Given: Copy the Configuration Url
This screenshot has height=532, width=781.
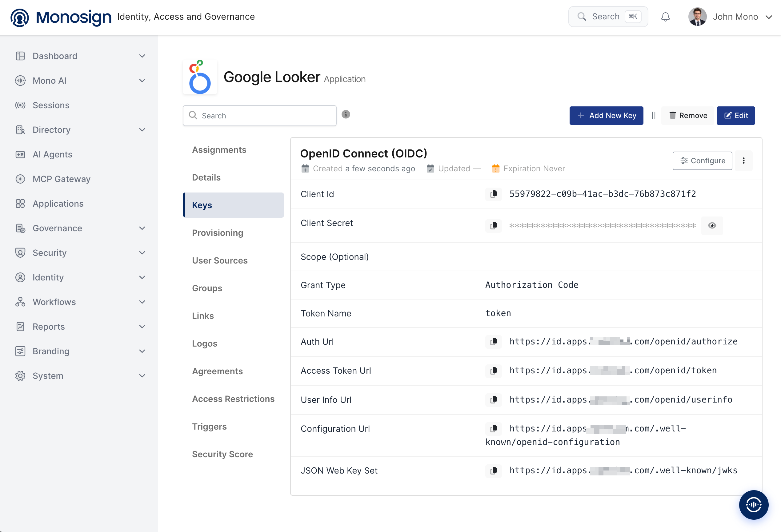Looking at the screenshot, I should [493, 429].
